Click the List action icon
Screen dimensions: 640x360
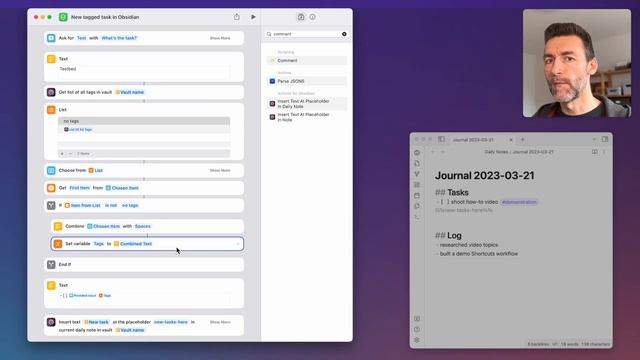pos(51,110)
